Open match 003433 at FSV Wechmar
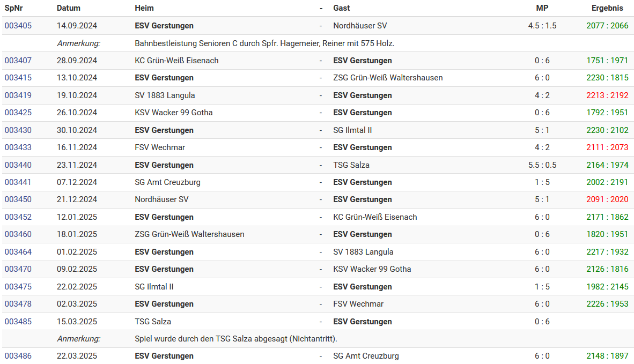Viewport: 634px width, 364px height. [x=18, y=147]
